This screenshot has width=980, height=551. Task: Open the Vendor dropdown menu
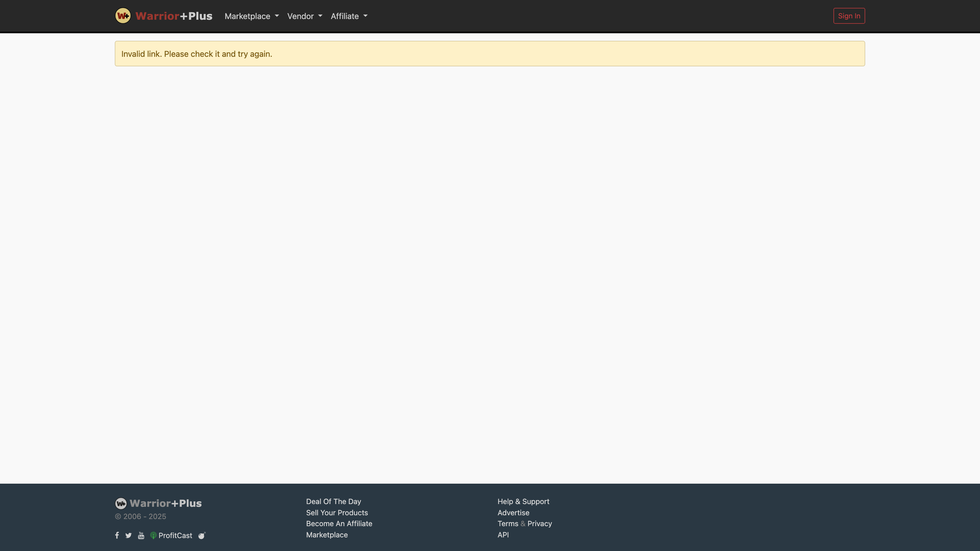pyautogui.click(x=304, y=16)
